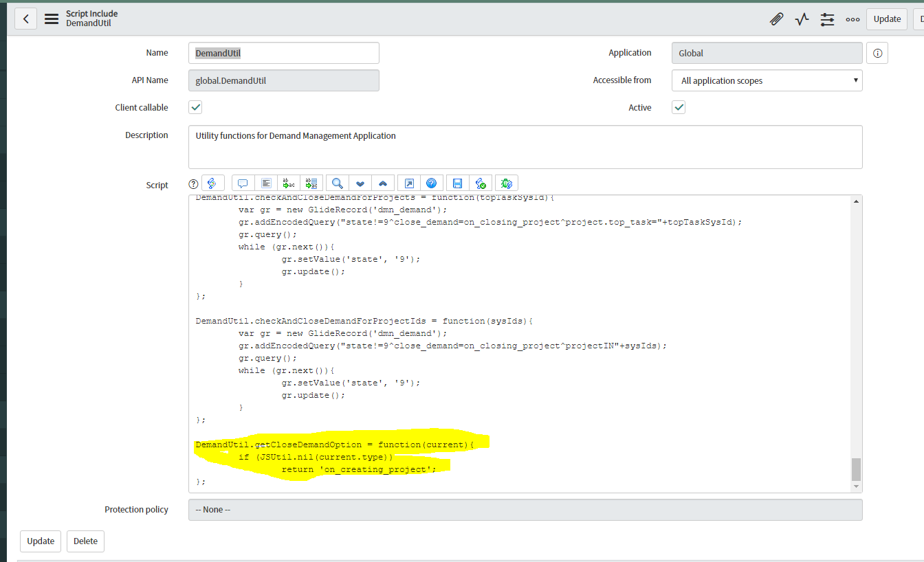The image size is (924, 562).
Task: Click the getCloseDemandOption function line
Action: pos(335,445)
